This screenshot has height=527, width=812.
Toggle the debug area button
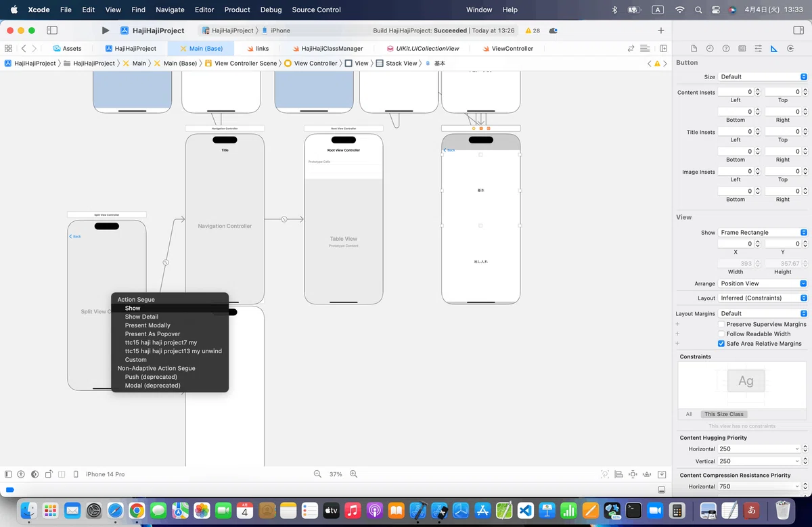661,490
